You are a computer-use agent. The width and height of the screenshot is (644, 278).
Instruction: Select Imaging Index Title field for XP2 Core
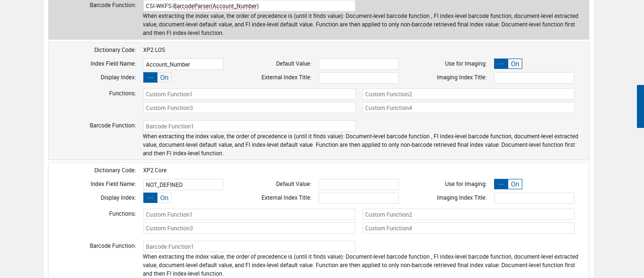[x=534, y=198]
